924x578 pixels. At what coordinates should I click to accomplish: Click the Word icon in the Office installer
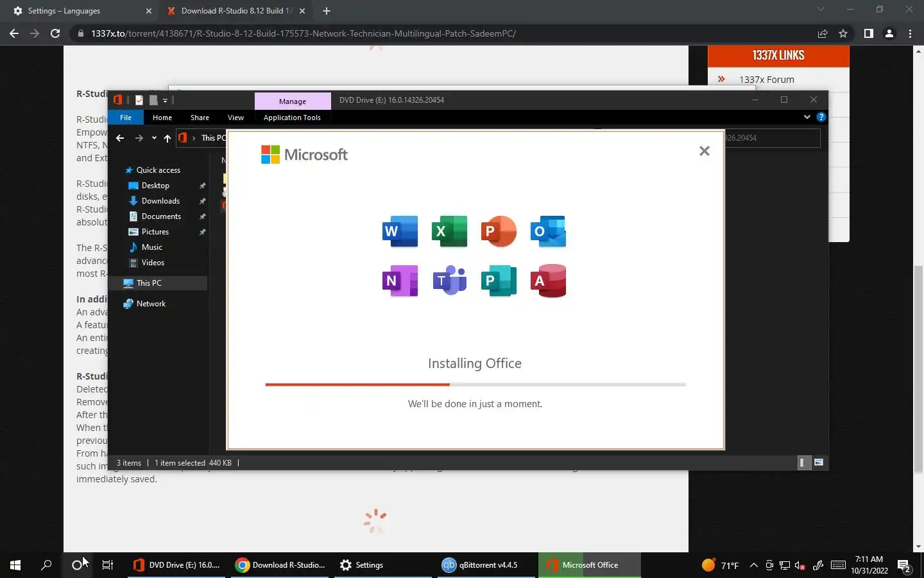(400, 231)
